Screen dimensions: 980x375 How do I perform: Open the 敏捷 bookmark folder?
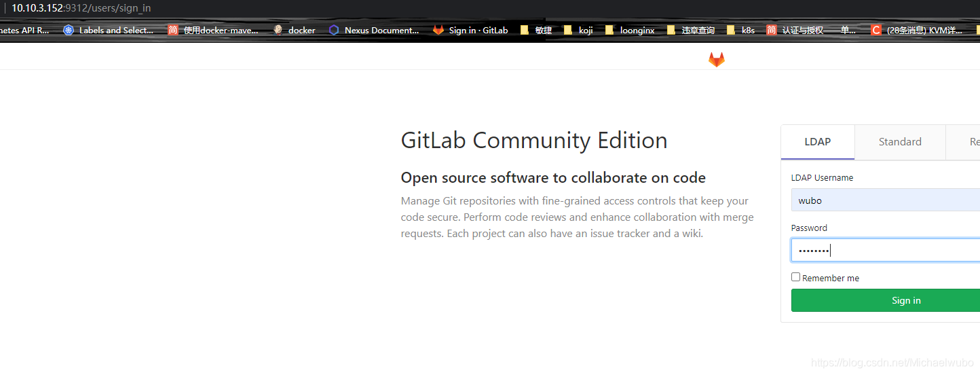(536, 30)
